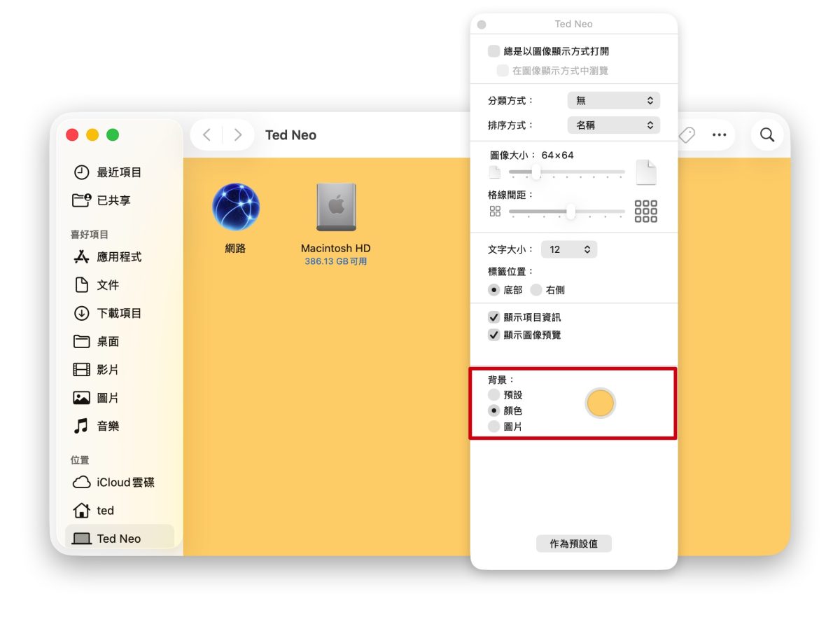The width and height of the screenshot is (840, 622).
Task: Select 圖片 background radio button
Action: coord(494,427)
